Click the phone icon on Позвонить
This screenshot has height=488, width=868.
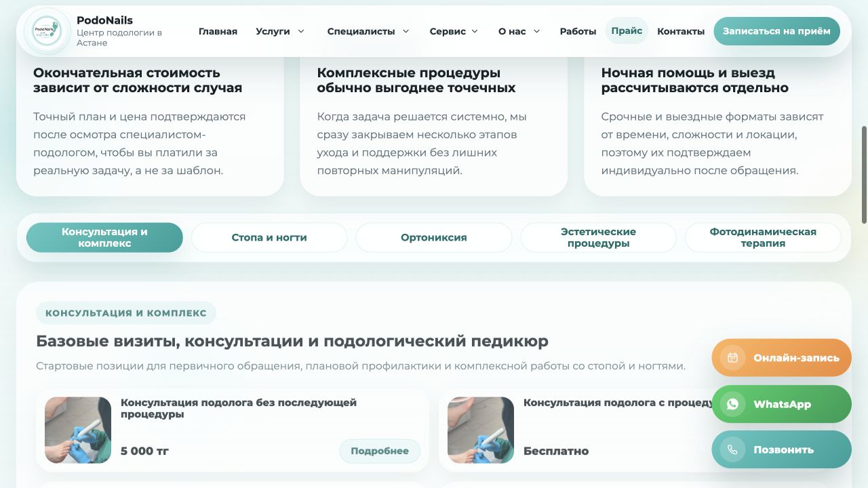[x=732, y=449]
